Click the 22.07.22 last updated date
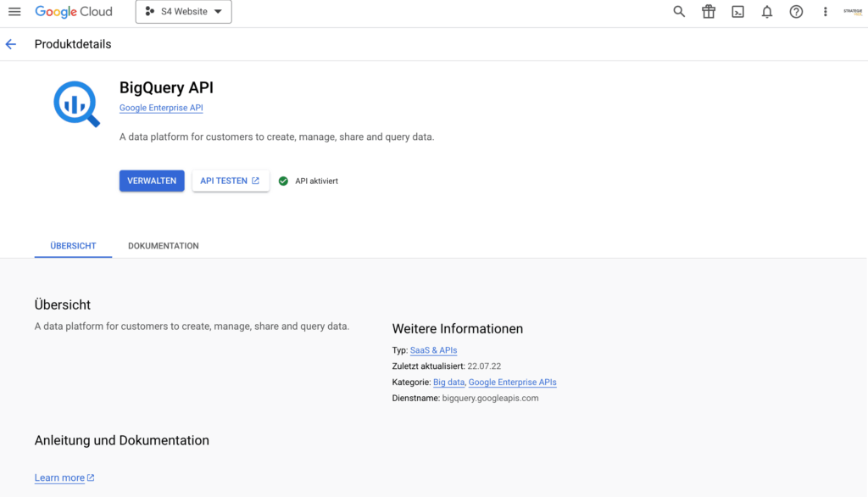Image resolution: width=868 pixels, height=497 pixels. click(x=484, y=366)
